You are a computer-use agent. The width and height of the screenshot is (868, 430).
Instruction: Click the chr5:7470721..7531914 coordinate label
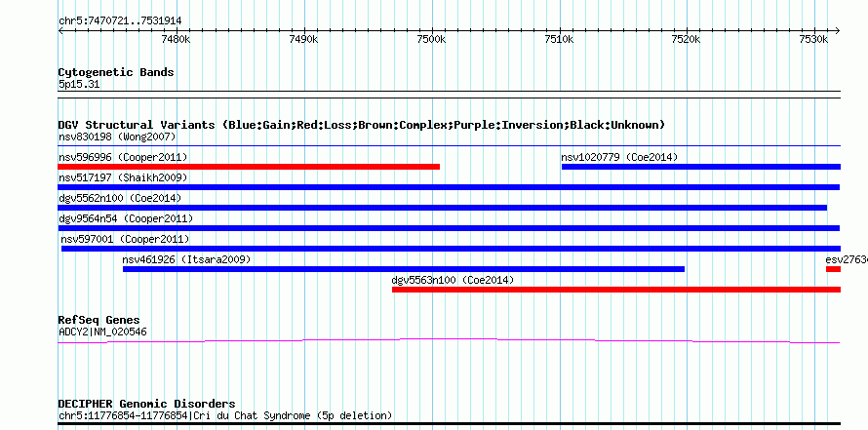[120, 21]
